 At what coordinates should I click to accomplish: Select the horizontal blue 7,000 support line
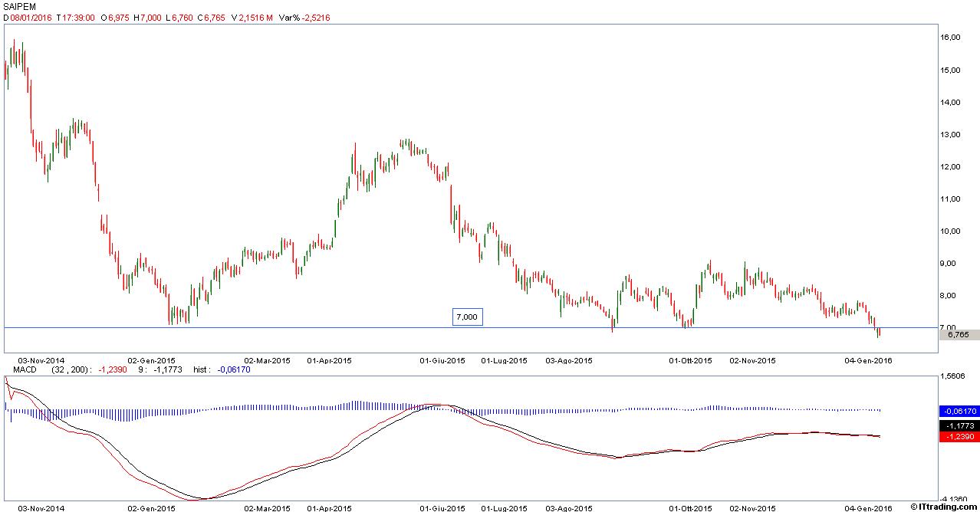307,328
